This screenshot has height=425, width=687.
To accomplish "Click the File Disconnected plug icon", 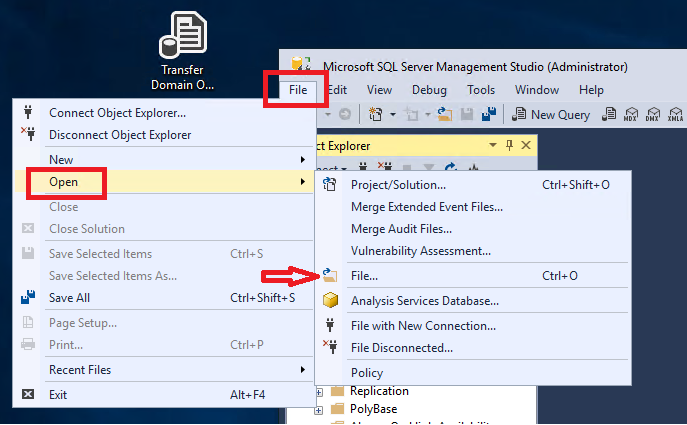I will click(x=330, y=347).
